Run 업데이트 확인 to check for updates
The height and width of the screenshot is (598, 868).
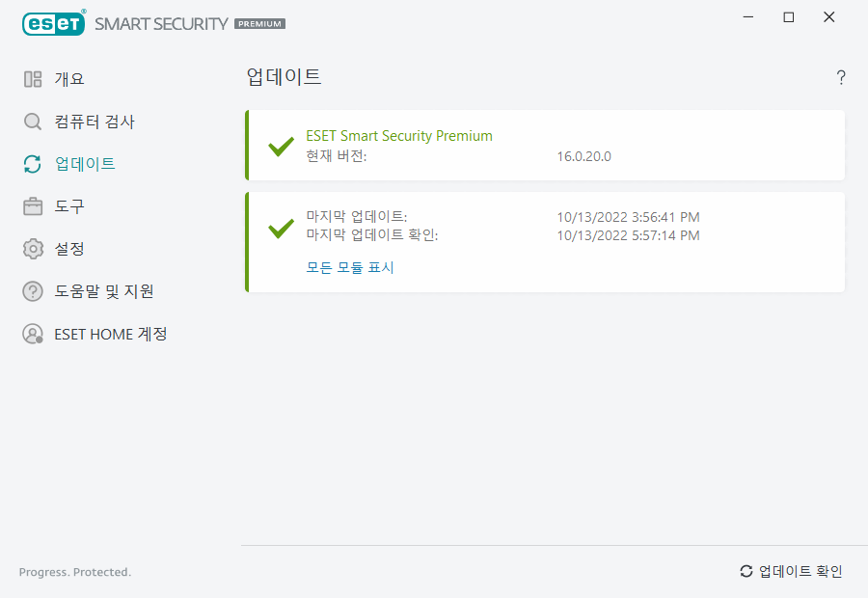coord(800,571)
